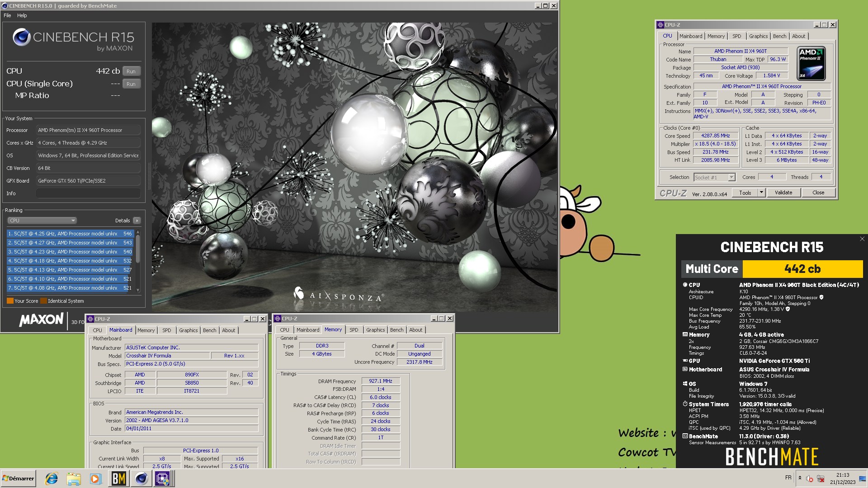Screen dimensions: 868x488
Task: Click the System Timers clock icon
Action: click(685, 404)
